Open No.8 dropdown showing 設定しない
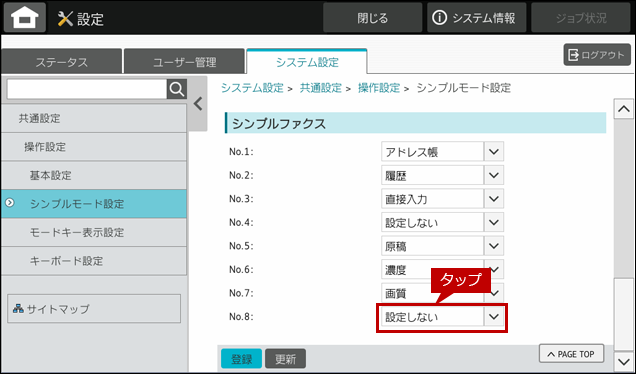Viewport: 636px width, 374px height. [x=443, y=316]
